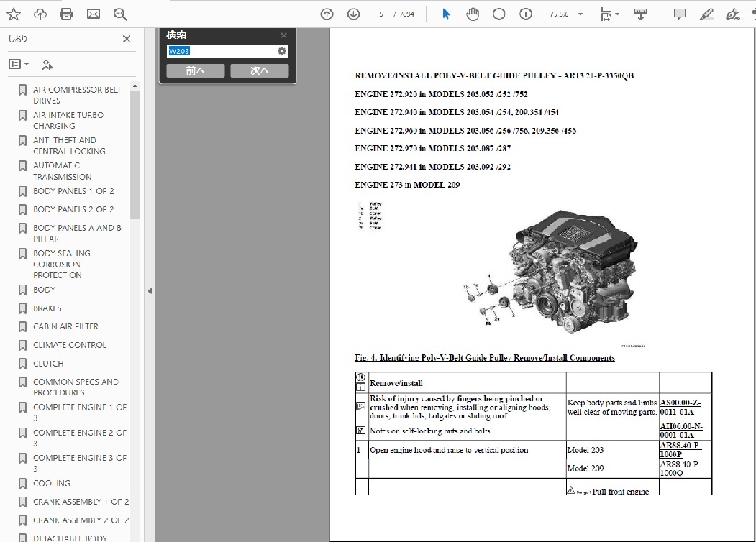
Task: Add a comment with speech bubble icon
Action: pos(680,14)
